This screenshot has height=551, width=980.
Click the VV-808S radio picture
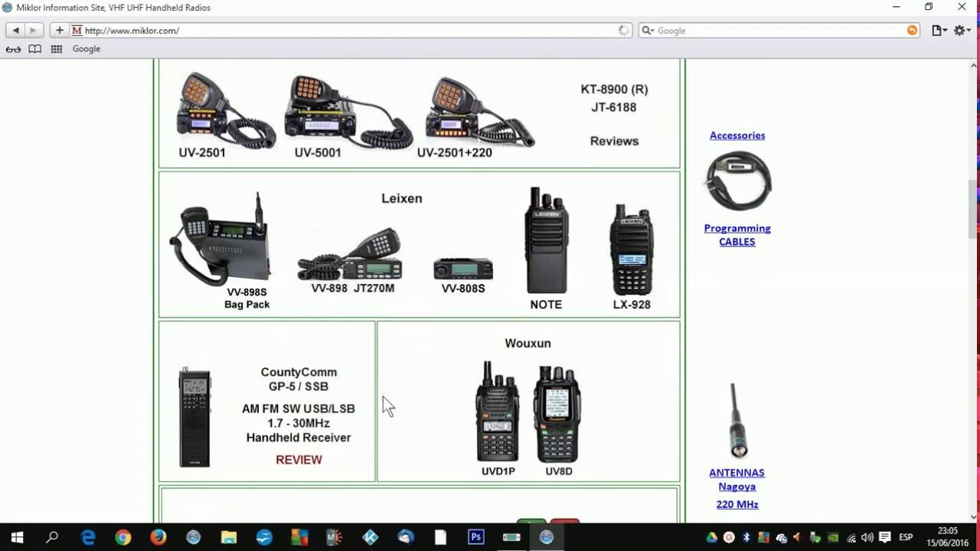point(463,269)
